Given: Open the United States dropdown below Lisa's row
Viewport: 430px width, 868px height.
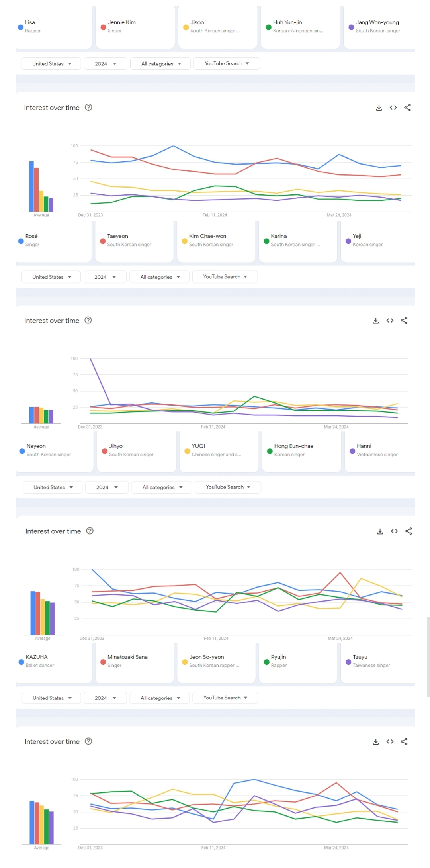Looking at the screenshot, I should click(x=51, y=64).
